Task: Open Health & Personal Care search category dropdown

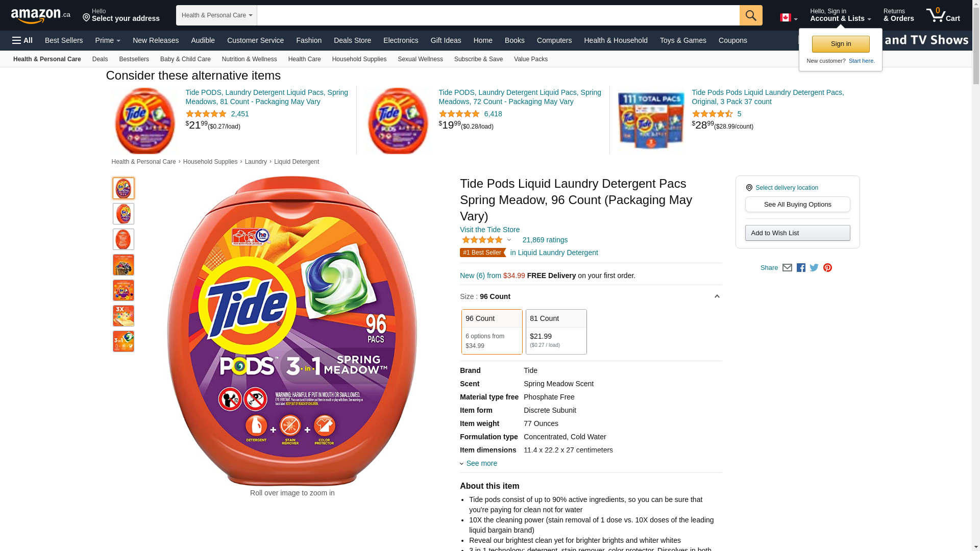Action: (216, 15)
